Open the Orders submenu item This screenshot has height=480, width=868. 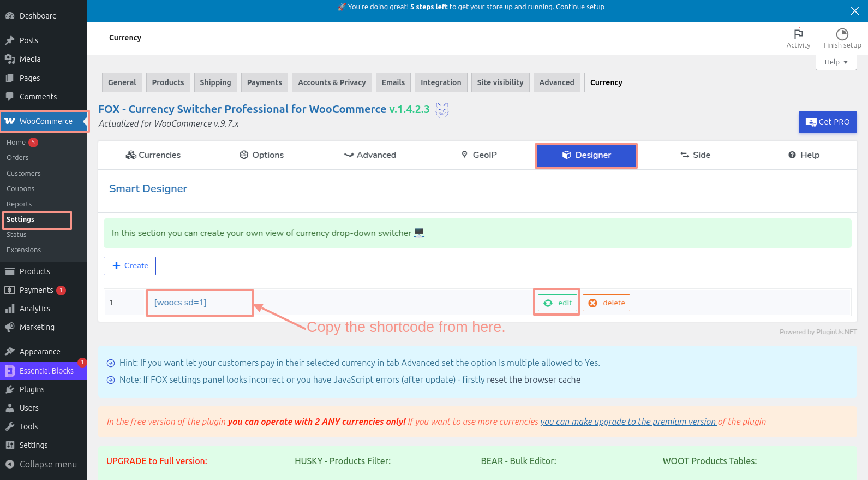17,158
